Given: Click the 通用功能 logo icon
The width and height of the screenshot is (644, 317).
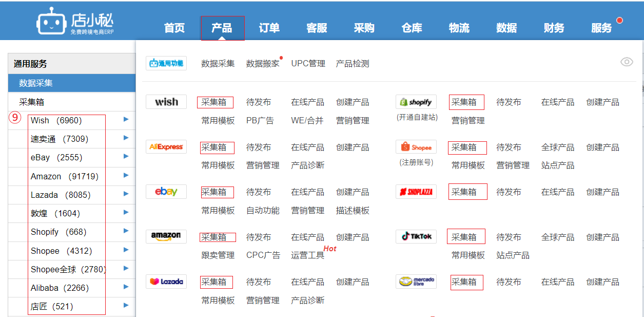Looking at the screenshot, I should coord(166,63).
